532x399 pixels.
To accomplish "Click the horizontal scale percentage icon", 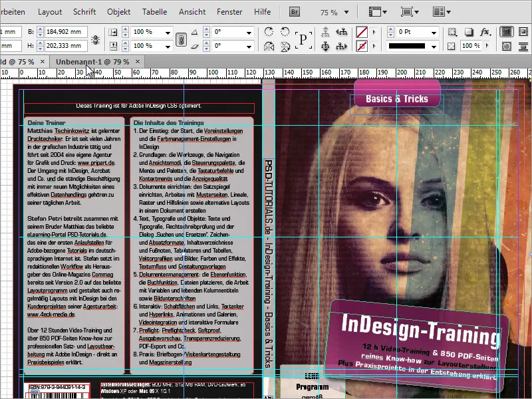I will point(112,32).
